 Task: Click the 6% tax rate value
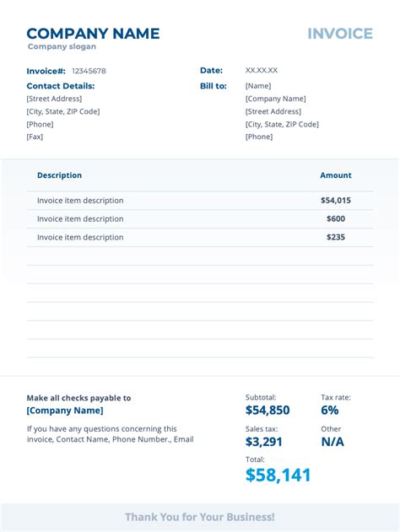click(330, 411)
